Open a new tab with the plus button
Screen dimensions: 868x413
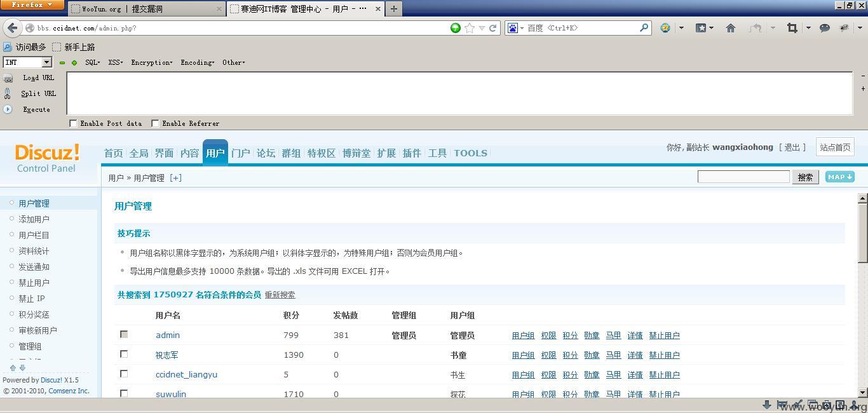click(x=393, y=9)
